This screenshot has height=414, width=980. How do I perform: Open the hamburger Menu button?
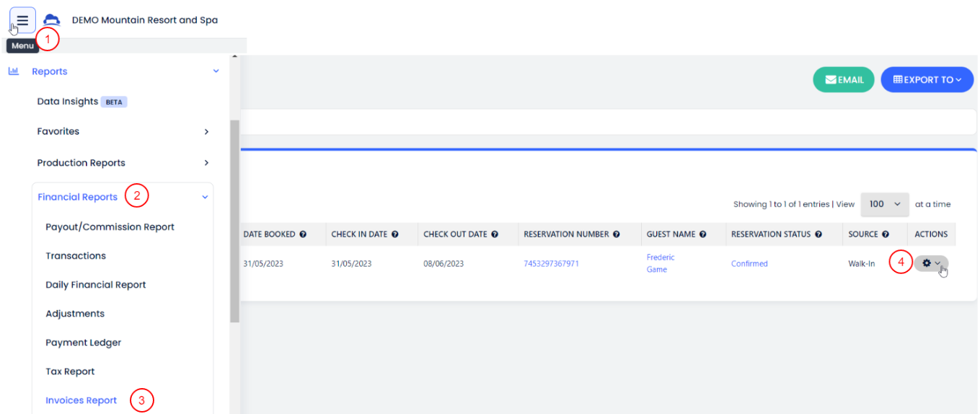click(x=22, y=20)
